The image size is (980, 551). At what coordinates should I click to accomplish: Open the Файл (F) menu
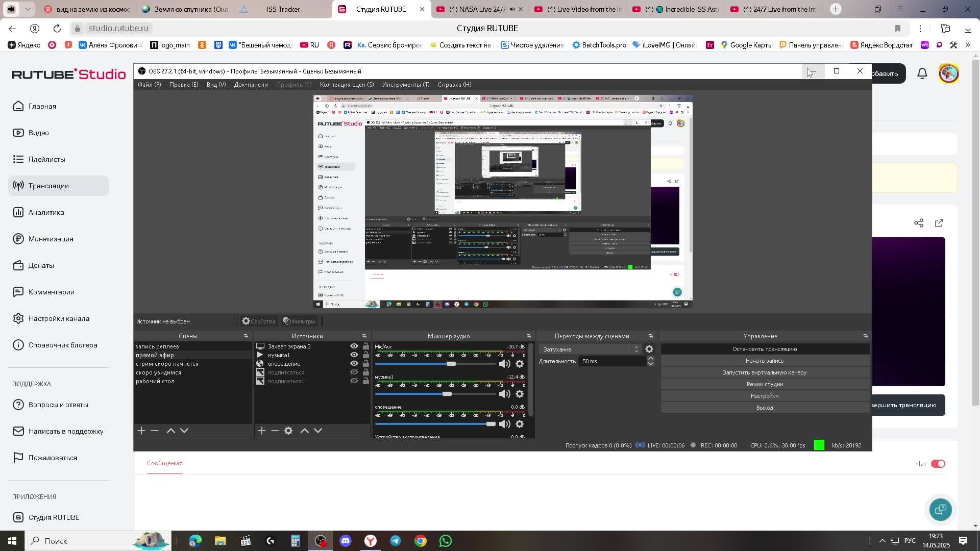pyautogui.click(x=149, y=85)
